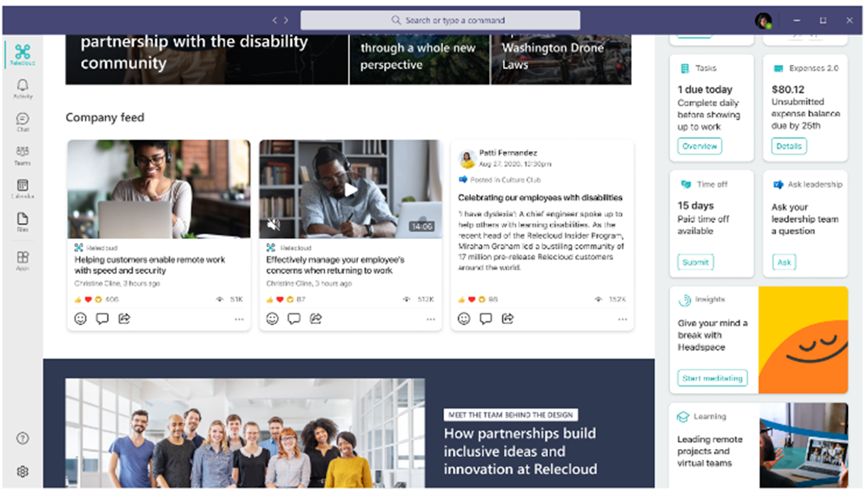Viewport: 868px width, 496px height.
Task: Open Patti Fernandez's profile picture
Action: [467, 159]
